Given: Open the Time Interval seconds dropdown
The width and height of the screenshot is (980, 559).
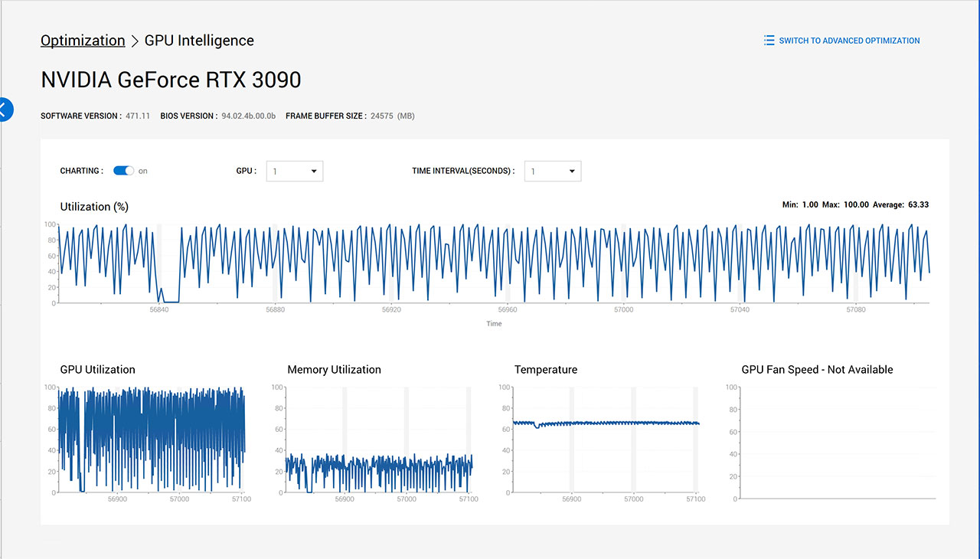Looking at the screenshot, I should click(553, 172).
